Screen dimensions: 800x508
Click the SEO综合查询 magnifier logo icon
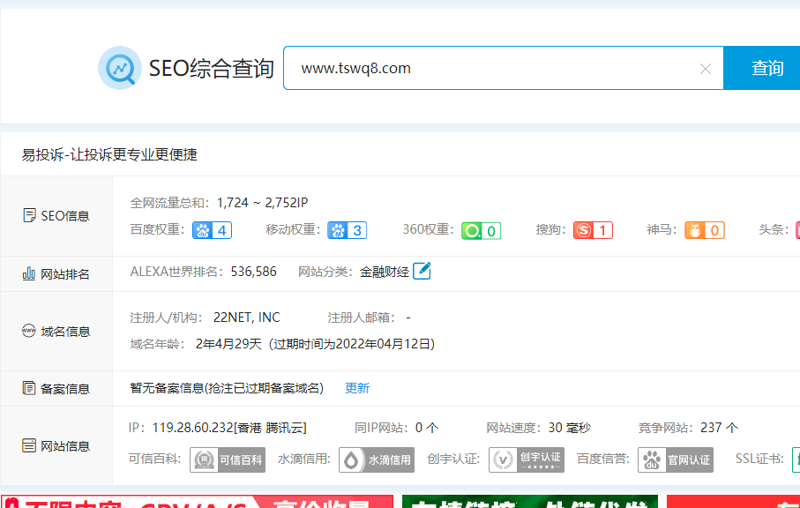(x=120, y=68)
